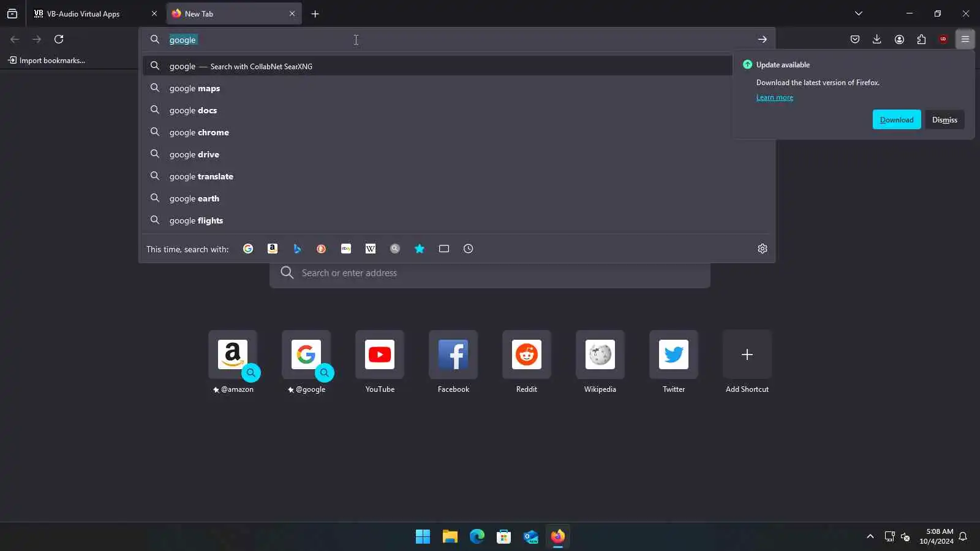
Task: Click Import bookmarks toolbar item
Action: (47, 60)
